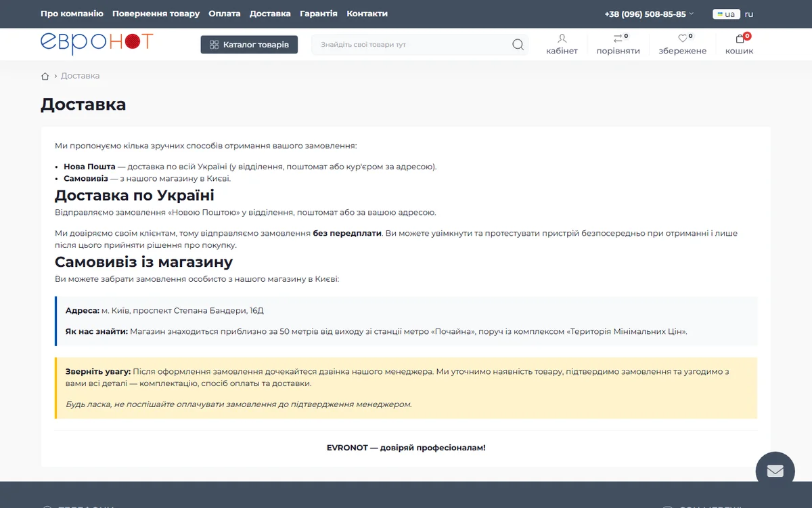This screenshot has width=812, height=508.
Task: Open the compare products icon
Action: 618,39
